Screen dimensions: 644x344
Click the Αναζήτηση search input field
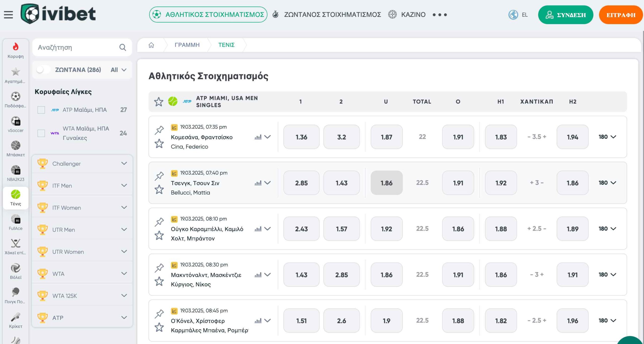click(x=75, y=47)
